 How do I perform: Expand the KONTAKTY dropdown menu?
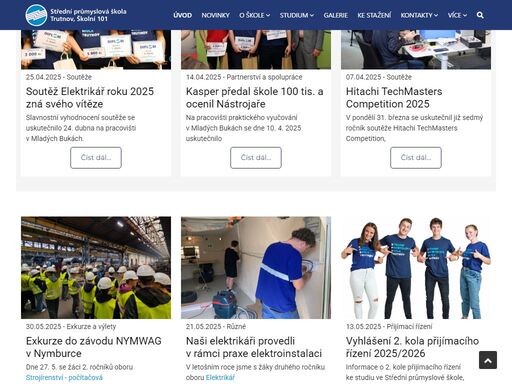[419, 15]
